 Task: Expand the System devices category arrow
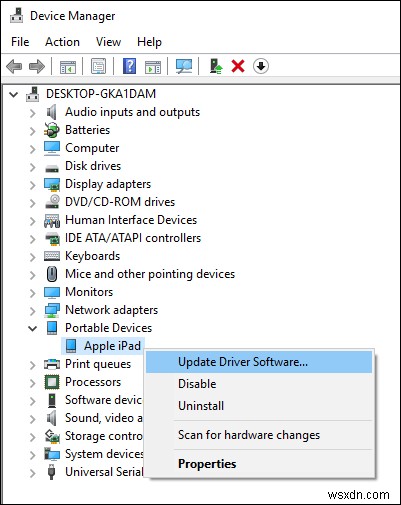pyautogui.click(x=32, y=455)
